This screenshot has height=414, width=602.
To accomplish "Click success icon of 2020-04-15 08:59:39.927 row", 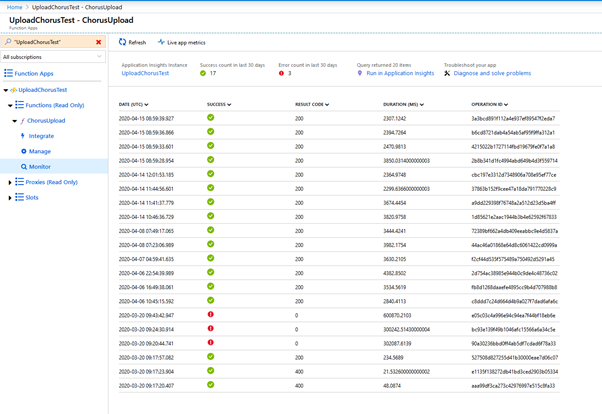I will point(210,118).
